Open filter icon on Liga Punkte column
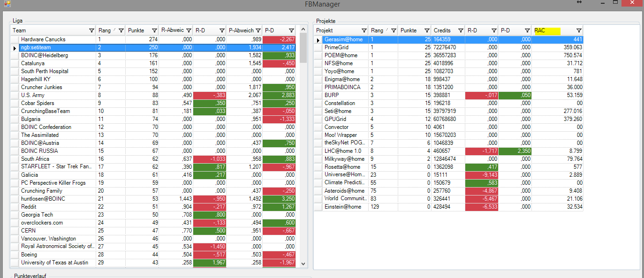This screenshot has height=278, width=644. [154, 30]
